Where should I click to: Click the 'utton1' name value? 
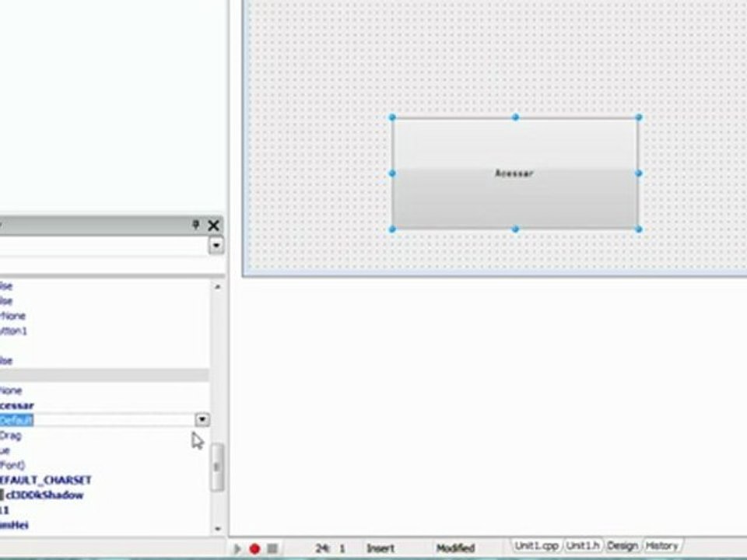click(x=13, y=331)
